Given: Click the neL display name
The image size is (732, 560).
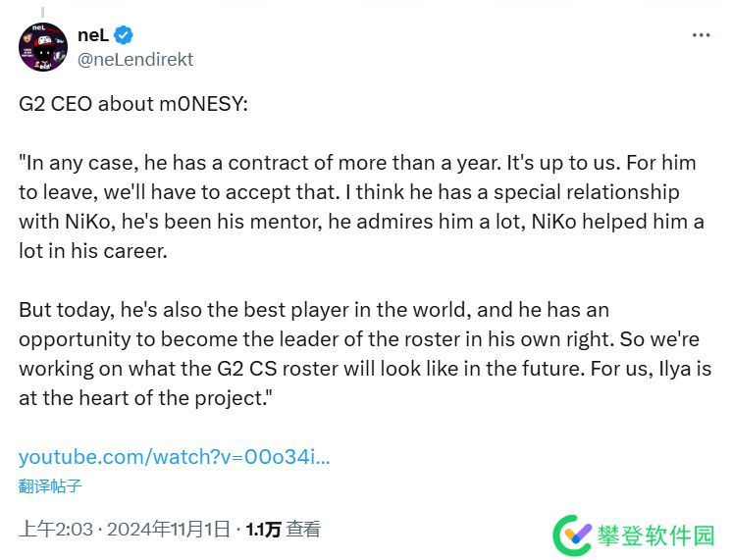Looking at the screenshot, I should pyautogui.click(x=92, y=34).
